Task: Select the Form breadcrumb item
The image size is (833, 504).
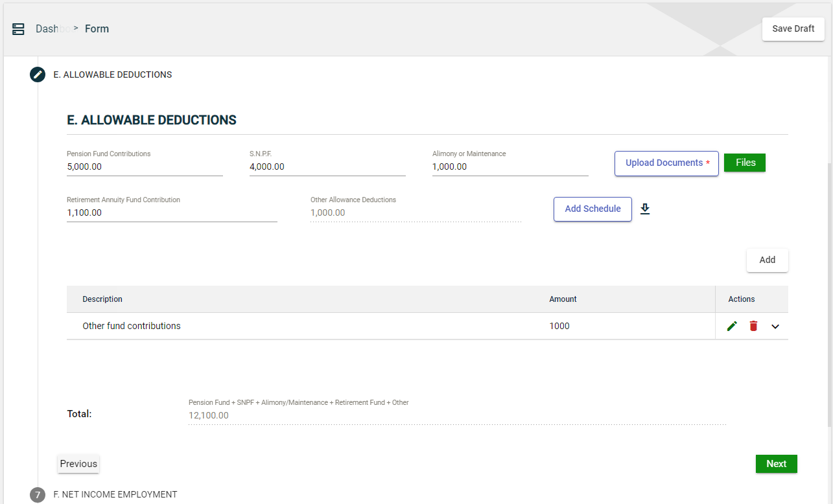Action: click(x=97, y=29)
